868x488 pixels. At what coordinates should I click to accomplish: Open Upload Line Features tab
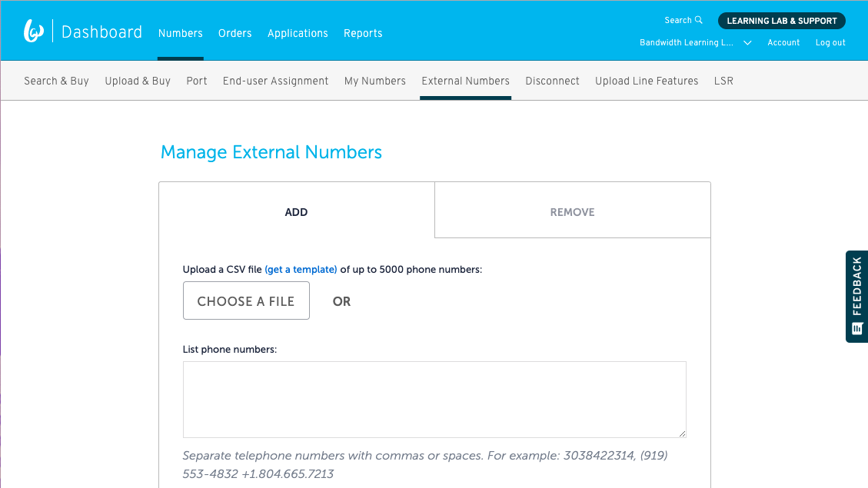click(647, 81)
